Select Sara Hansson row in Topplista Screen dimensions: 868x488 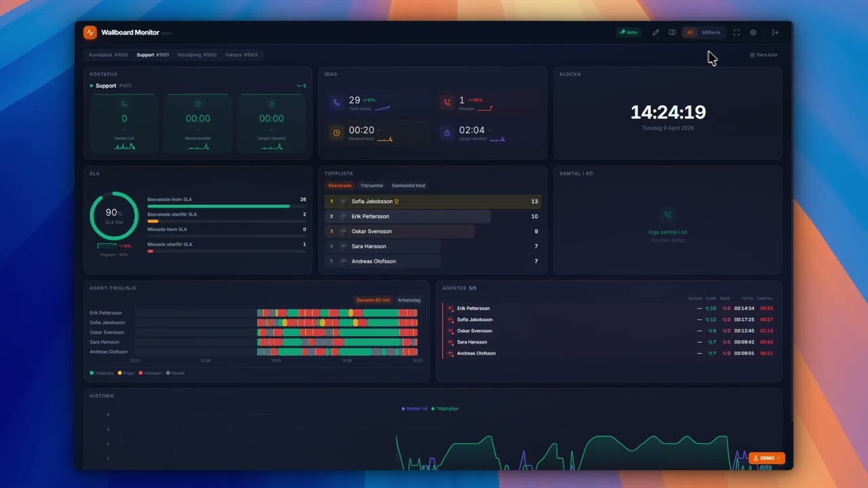pyautogui.click(x=433, y=246)
